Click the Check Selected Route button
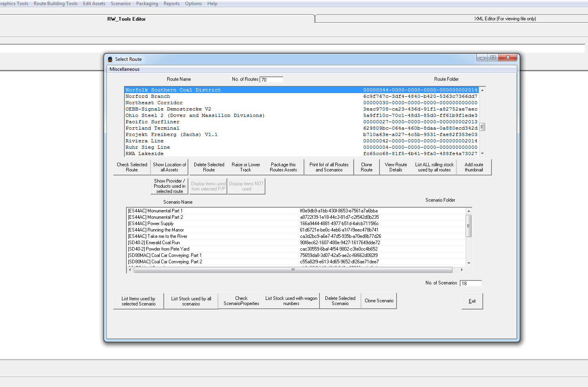The height and width of the screenshot is (387, 588). click(132, 167)
